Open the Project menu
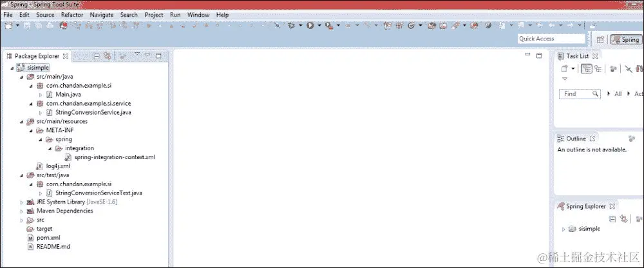Image resolution: width=644 pixels, height=268 pixels. [x=154, y=15]
